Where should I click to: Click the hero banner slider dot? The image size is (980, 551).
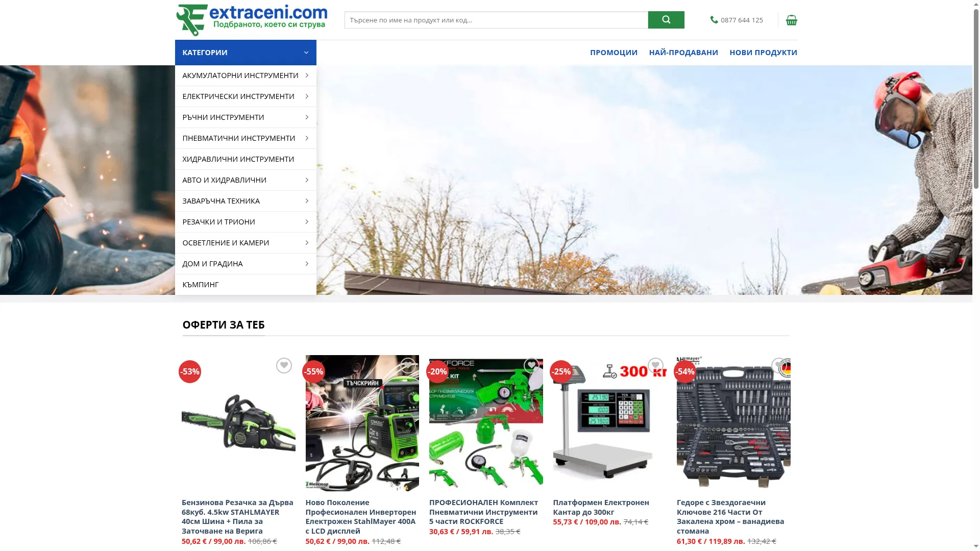coord(492,283)
